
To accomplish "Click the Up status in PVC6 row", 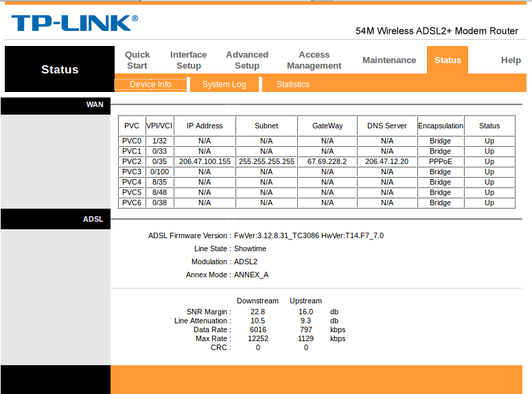I will point(489,202).
